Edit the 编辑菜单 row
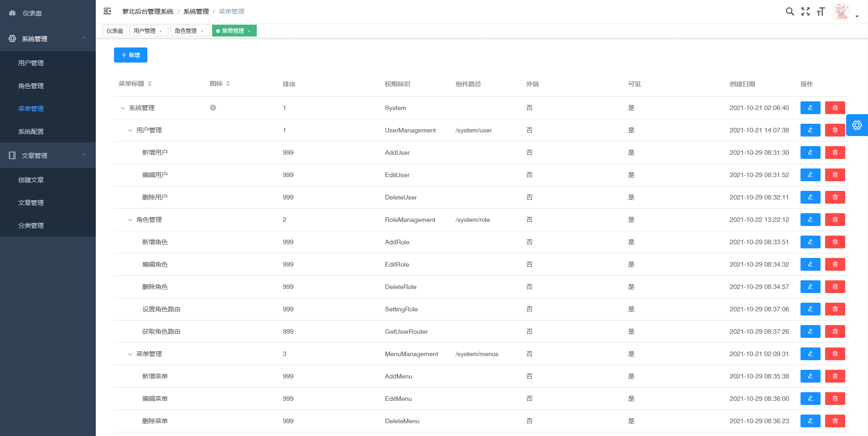Screen dimensions: 868x436 [x=810, y=399]
